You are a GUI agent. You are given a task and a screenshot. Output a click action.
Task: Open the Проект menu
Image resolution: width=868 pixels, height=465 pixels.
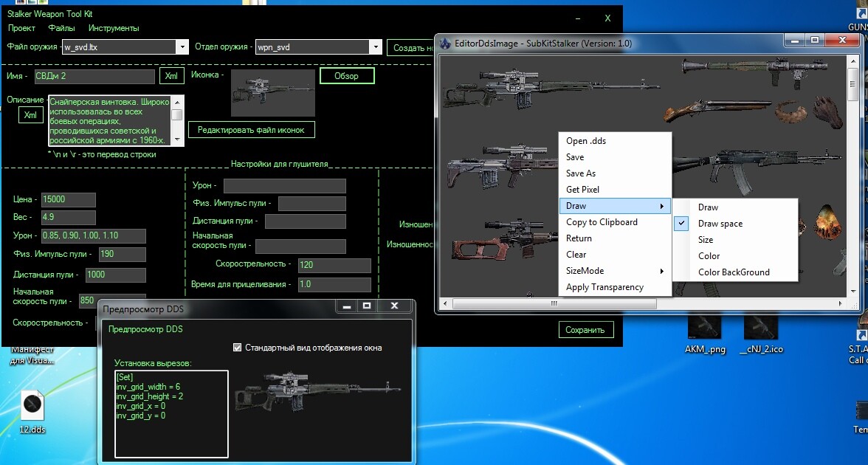(x=21, y=28)
